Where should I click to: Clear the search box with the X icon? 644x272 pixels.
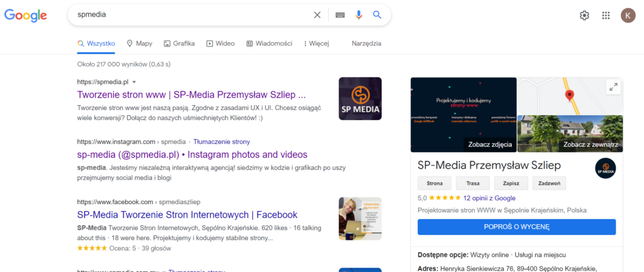click(x=317, y=15)
